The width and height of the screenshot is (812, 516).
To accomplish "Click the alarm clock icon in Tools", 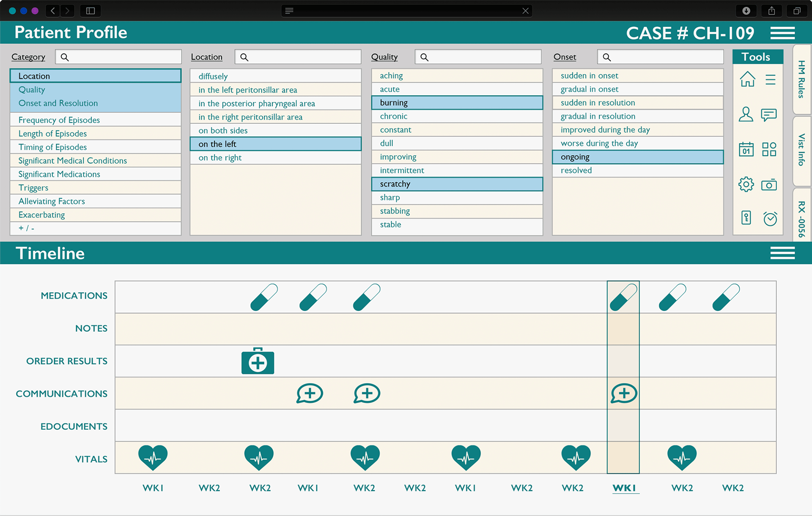I will [770, 218].
